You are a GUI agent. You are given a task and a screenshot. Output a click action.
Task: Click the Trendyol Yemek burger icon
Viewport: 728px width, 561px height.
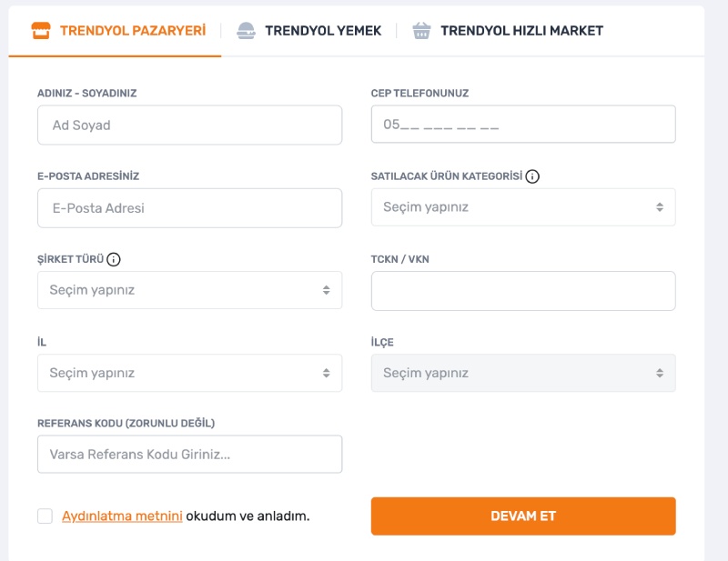coord(246,31)
